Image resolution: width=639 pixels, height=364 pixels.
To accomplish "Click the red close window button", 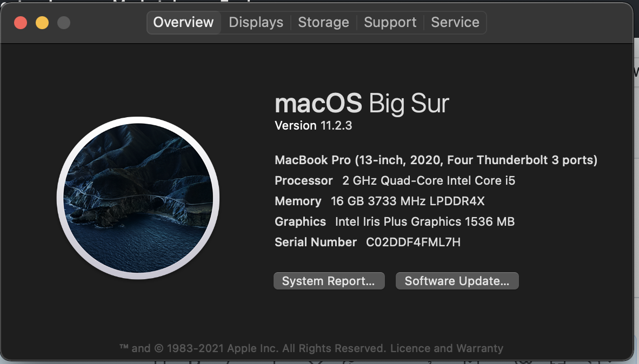I will tap(21, 23).
